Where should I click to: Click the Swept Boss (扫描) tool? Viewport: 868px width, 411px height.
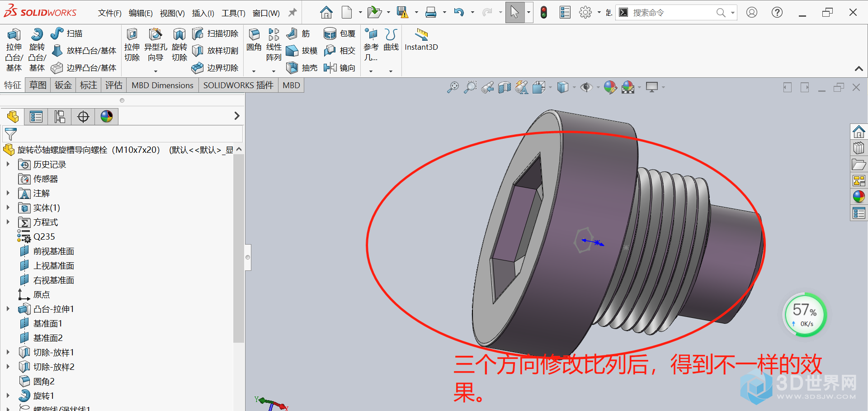tap(66, 33)
